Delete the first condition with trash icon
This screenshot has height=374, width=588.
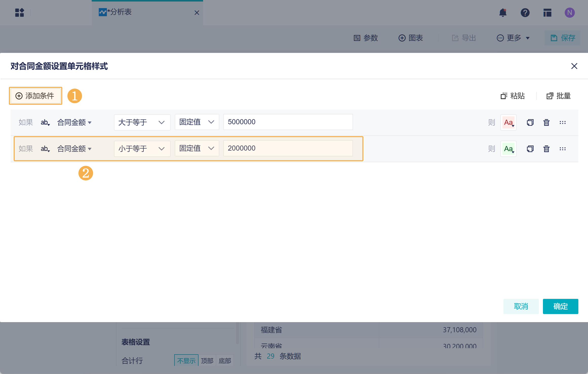(x=546, y=122)
